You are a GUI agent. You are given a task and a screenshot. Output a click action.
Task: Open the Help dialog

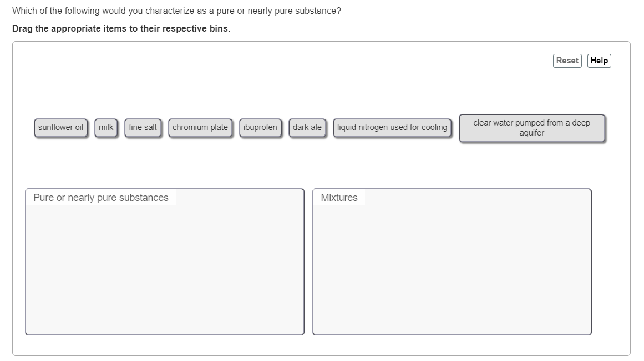coord(599,61)
